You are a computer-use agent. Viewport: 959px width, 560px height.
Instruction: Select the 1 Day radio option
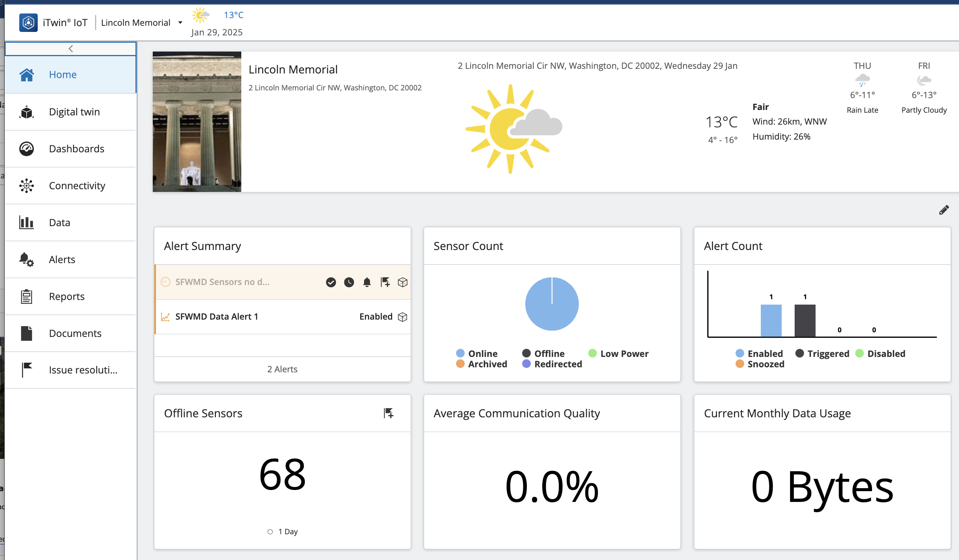(x=270, y=532)
